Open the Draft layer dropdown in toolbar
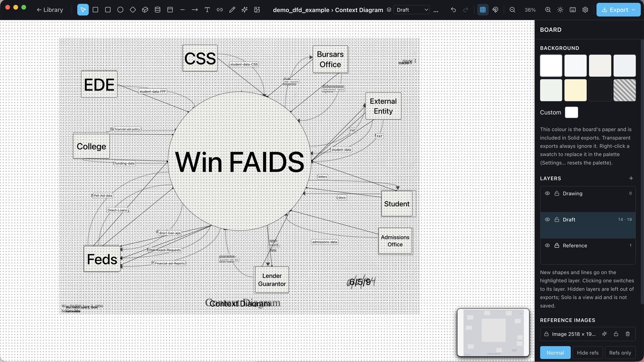This screenshot has width=644, height=362. tap(412, 10)
